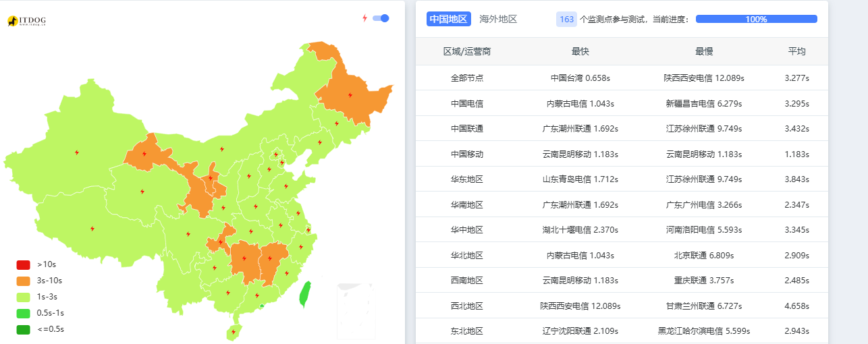This screenshot has height=344, width=868.
Task: Select the 西北地区 table row
Action: point(622,306)
